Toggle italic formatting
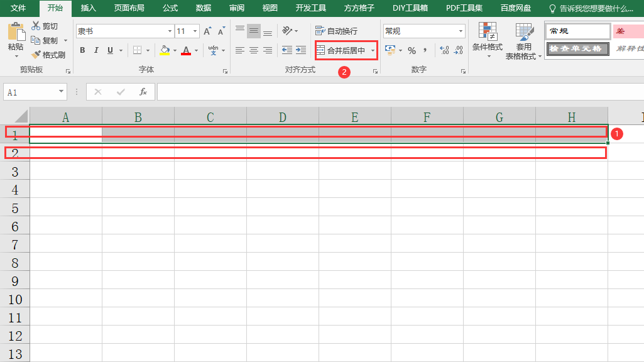644x362 pixels. 96,50
